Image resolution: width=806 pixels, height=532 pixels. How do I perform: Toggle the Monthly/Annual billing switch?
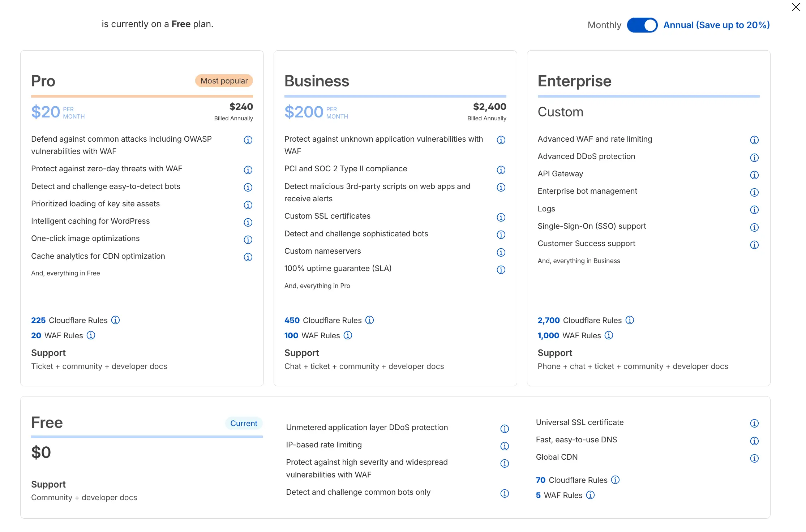pyautogui.click(x=642, y=25)
